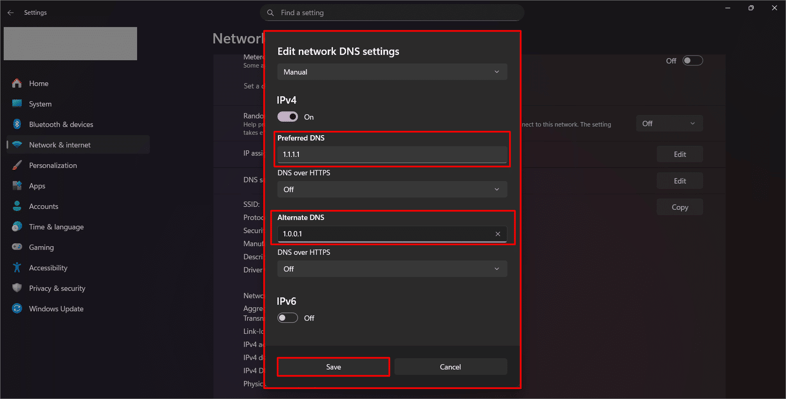Open Preferred DNS over HTTPS dropdown
This screenshot has width=786, height=399.
[392, 189]
